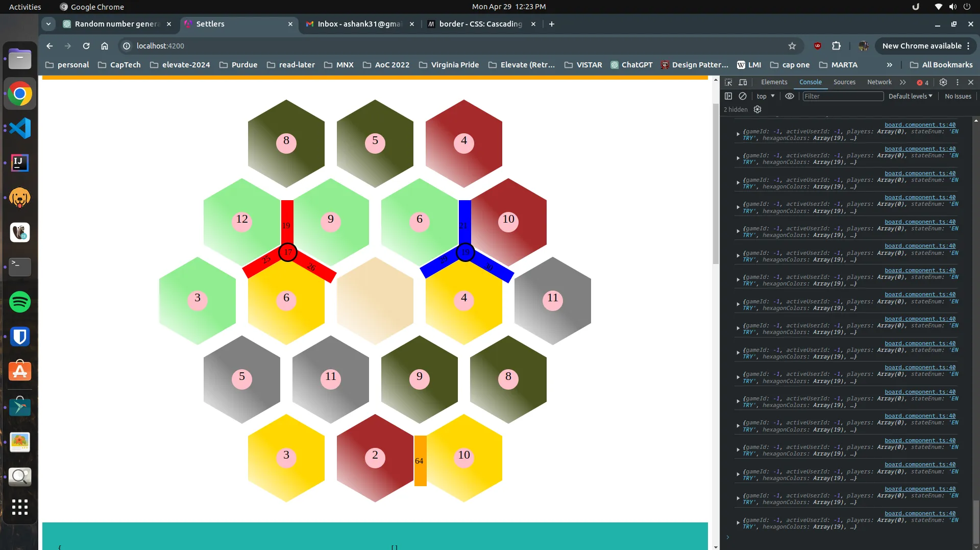
Task: Open the LMI bookmark
Action: pos(749,65)
